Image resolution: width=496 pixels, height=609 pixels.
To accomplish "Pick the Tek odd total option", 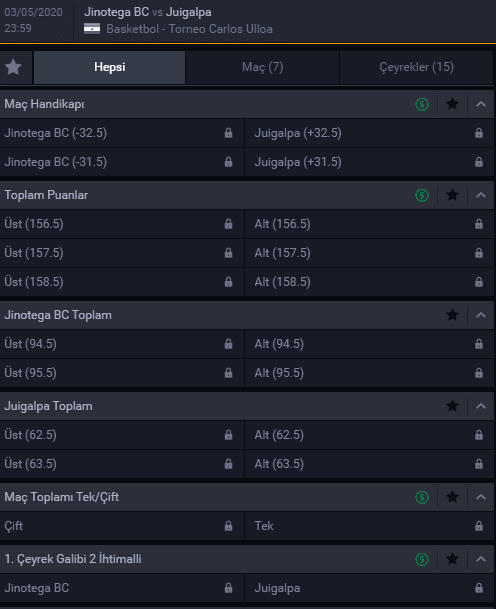I will click(369, 526).
